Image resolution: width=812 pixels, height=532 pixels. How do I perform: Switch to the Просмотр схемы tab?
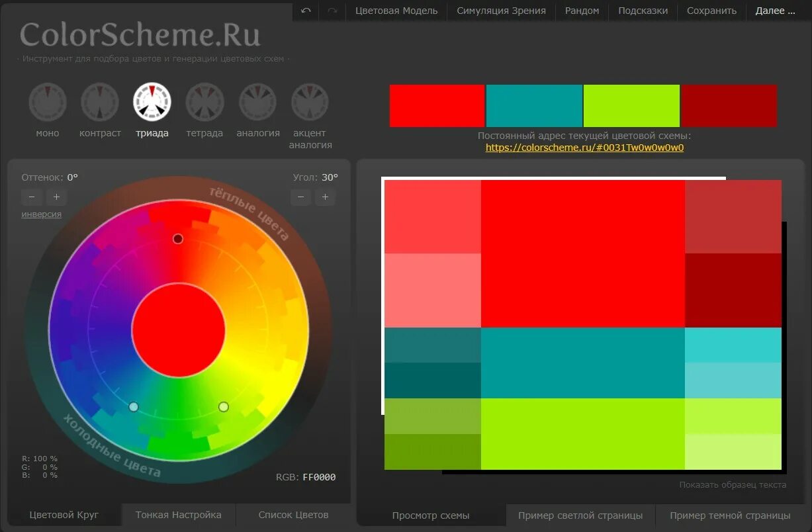click(x=431, y=515)
